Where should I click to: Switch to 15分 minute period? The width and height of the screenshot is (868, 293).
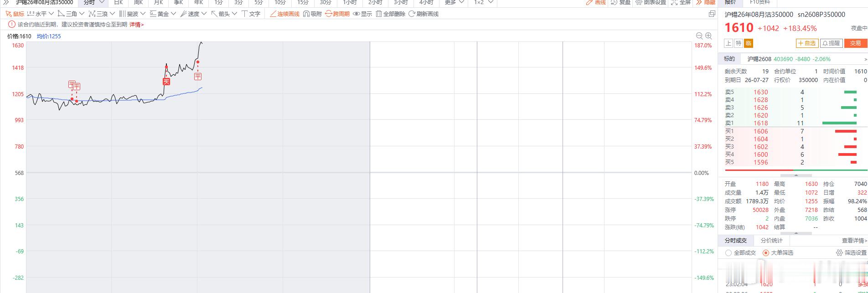click(303, 2)
